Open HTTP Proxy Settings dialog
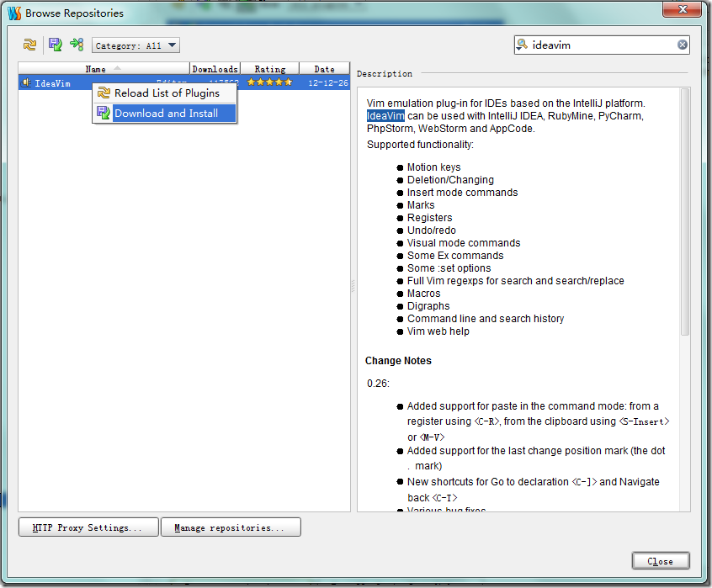The image size is (712, 588). (88, 527)
